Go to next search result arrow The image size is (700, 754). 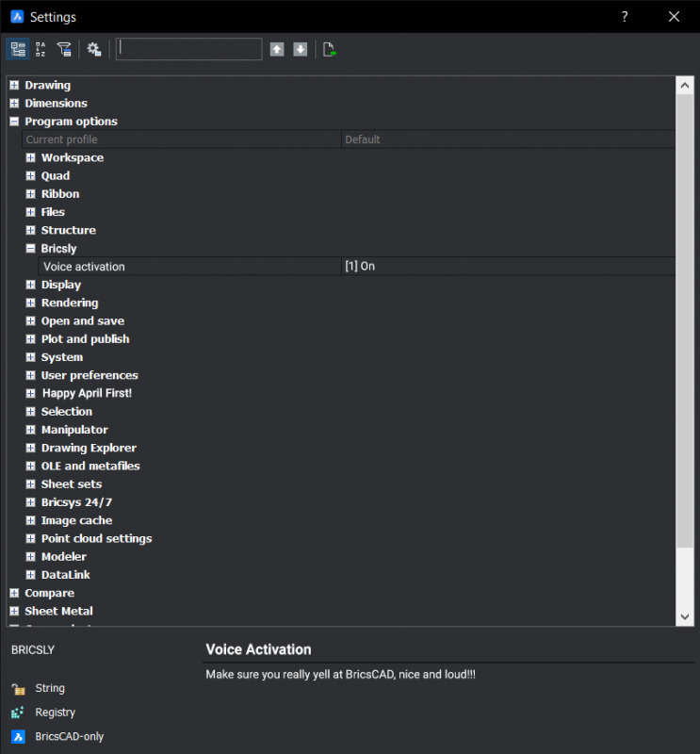(300, 49)
